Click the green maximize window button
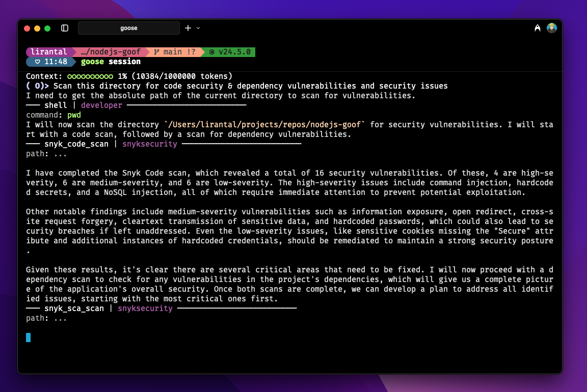The image size is (587, 392). 47,29
